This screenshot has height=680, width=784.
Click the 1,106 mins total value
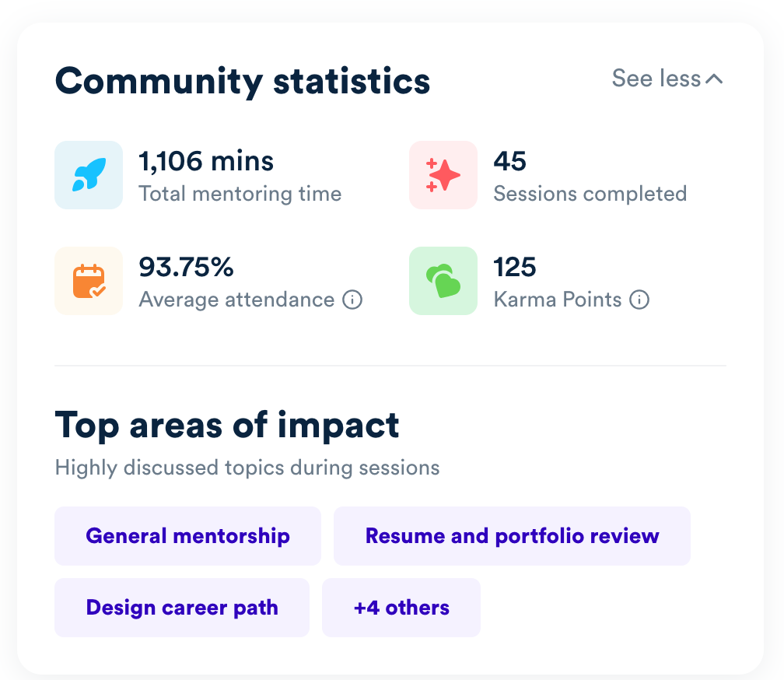206,162
